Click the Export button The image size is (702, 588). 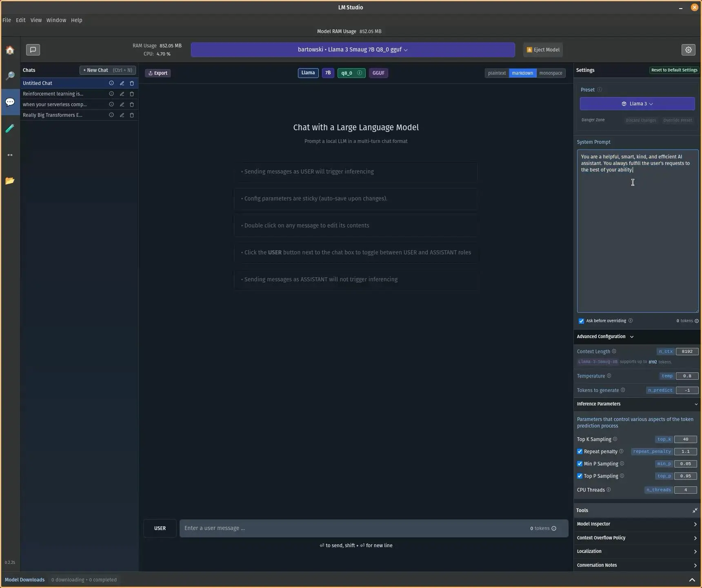coord(158,73)
